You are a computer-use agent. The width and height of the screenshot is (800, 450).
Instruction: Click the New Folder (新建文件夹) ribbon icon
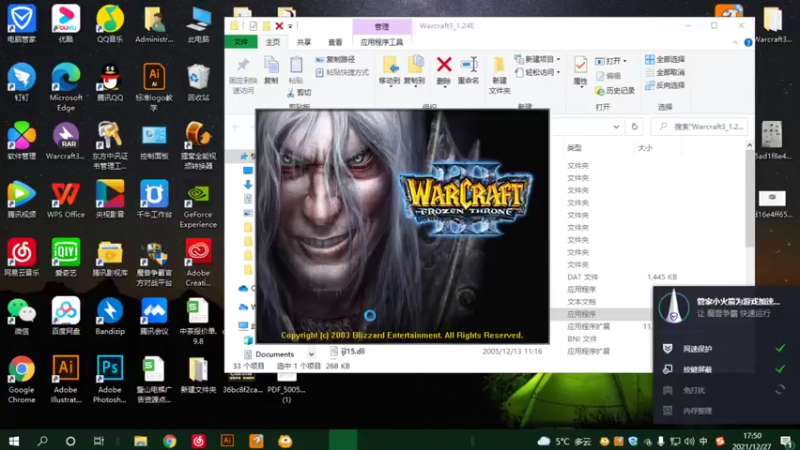click(x=499, y=65)
